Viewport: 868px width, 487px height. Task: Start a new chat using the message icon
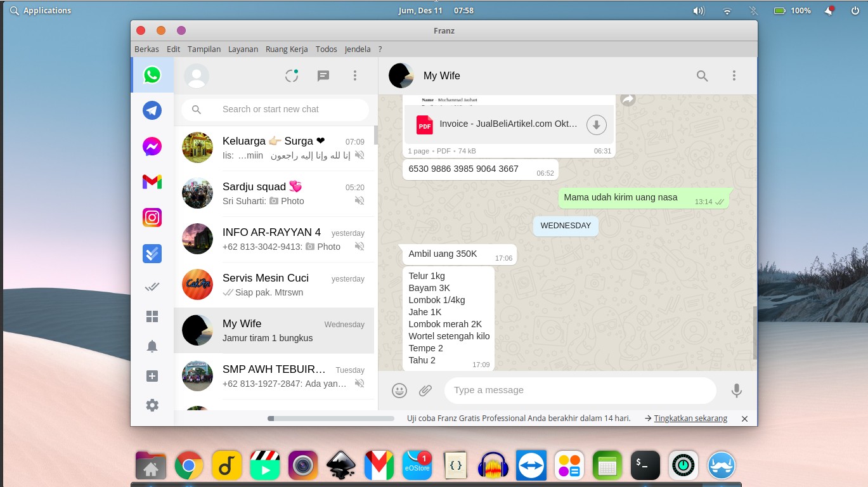tap(323, 76)
